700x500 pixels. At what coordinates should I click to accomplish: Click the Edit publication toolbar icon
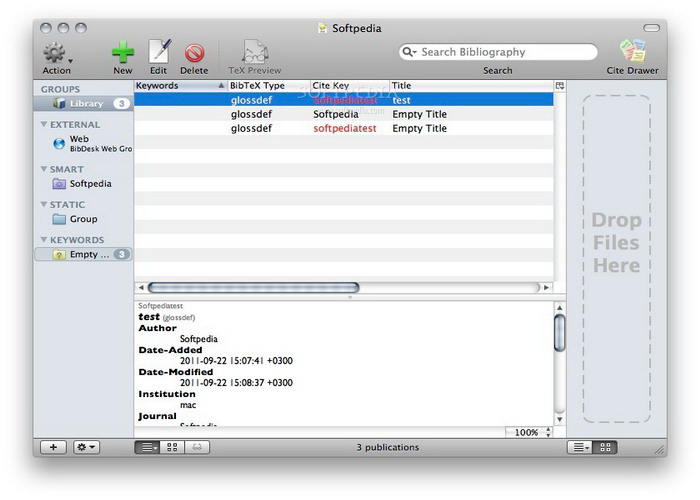(159, 52)
